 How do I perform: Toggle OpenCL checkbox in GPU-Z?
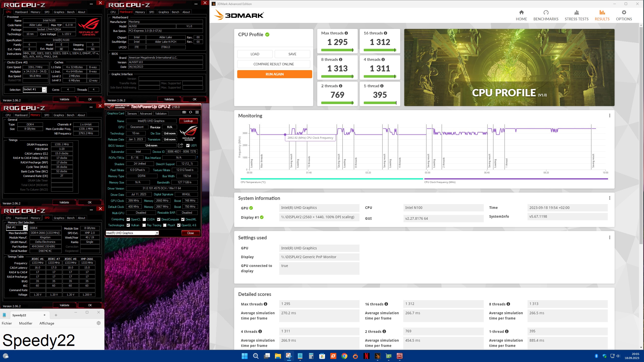point(128,219)
